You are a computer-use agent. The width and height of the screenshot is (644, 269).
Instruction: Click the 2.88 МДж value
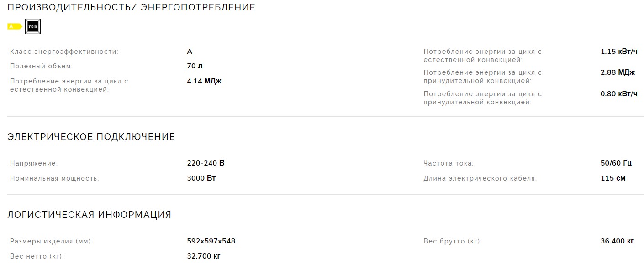(x=618, y=72)
